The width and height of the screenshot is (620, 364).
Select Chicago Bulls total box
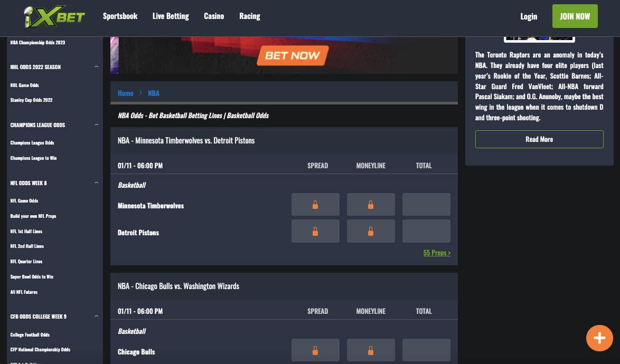pyautogui.click(x=426, y=350)
